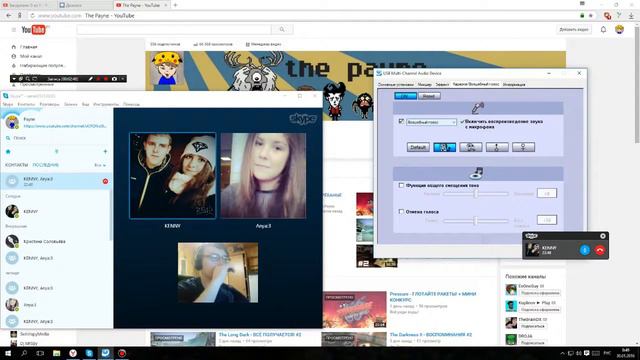
Task: Switch to the Information tab in the audio device window
Action: [x=514, y=84]
